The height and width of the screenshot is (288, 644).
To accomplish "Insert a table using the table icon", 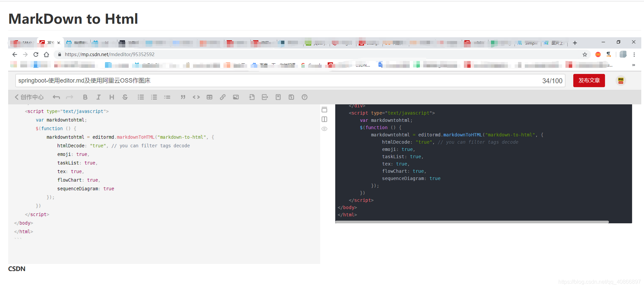I will point(209,97).
